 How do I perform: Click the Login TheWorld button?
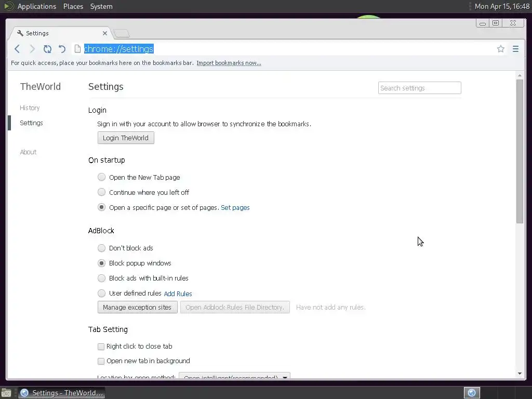(126, 138)
